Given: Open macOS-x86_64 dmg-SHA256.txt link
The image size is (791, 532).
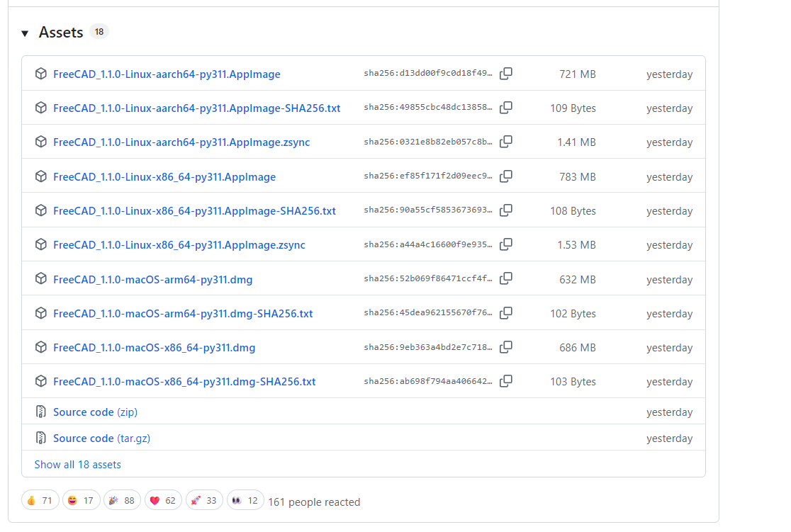Looking at the screenshot, I should tap(184, 382).
